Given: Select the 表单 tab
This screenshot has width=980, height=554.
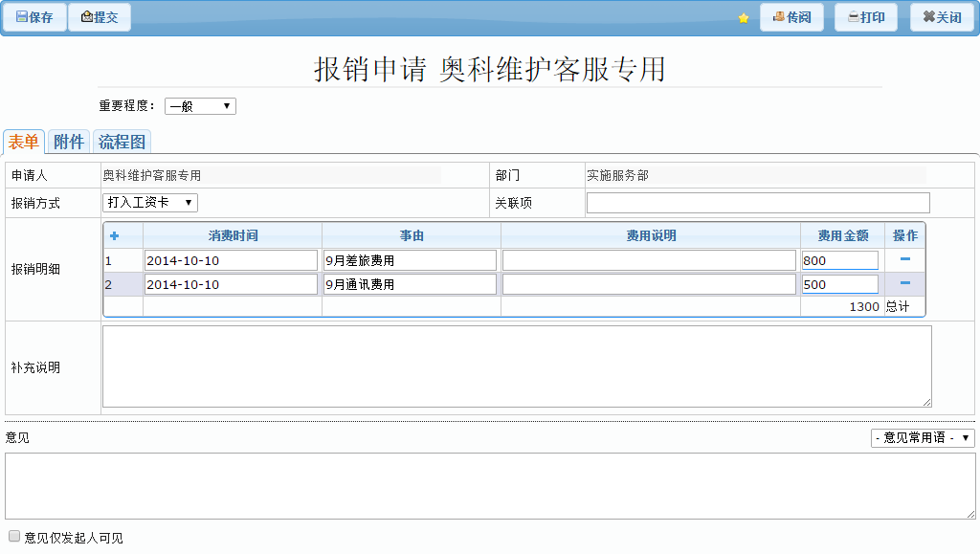Looking at the screenshot, I should tap(24, 142).
